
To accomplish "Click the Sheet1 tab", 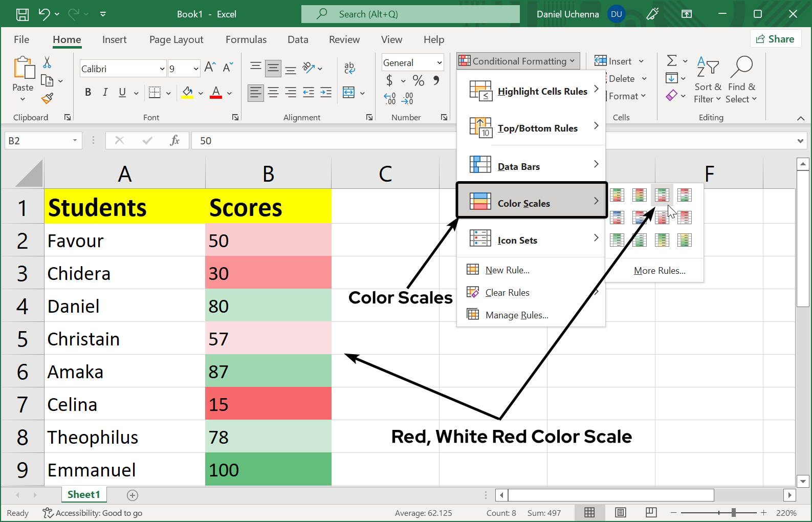I will click(84, 494).
